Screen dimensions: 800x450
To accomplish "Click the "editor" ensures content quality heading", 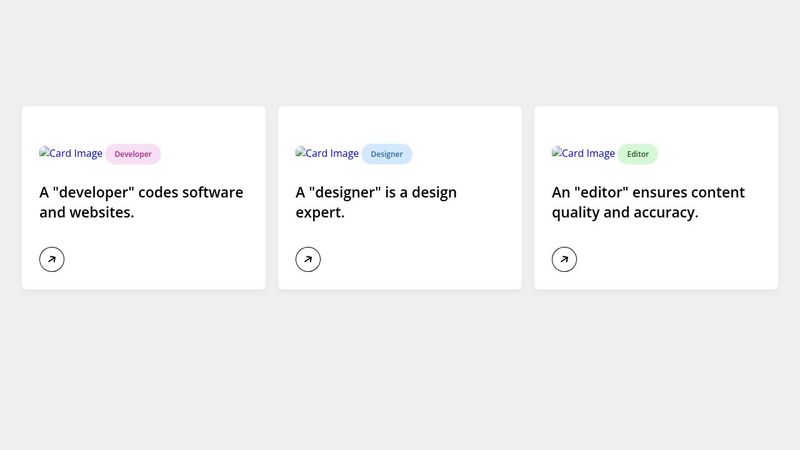I will (x=648, y=192).
